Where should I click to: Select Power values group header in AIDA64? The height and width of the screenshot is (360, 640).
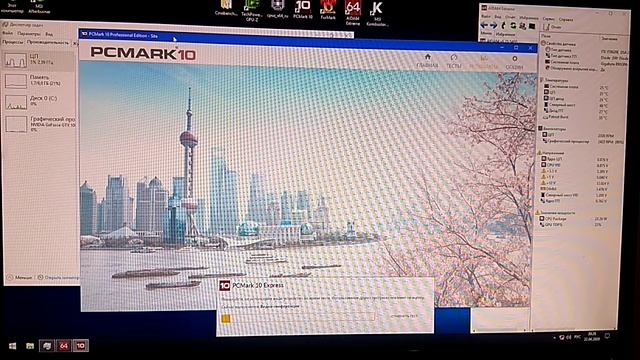(556, 213)
